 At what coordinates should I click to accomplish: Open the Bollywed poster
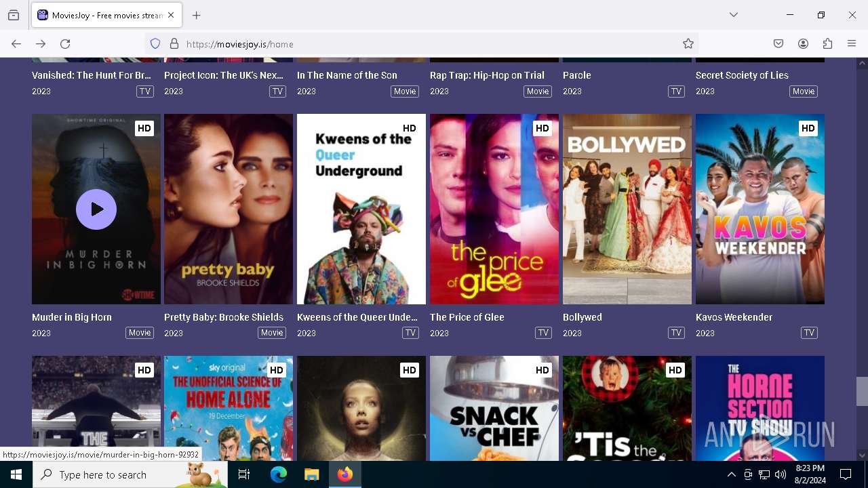coord(627,209)
